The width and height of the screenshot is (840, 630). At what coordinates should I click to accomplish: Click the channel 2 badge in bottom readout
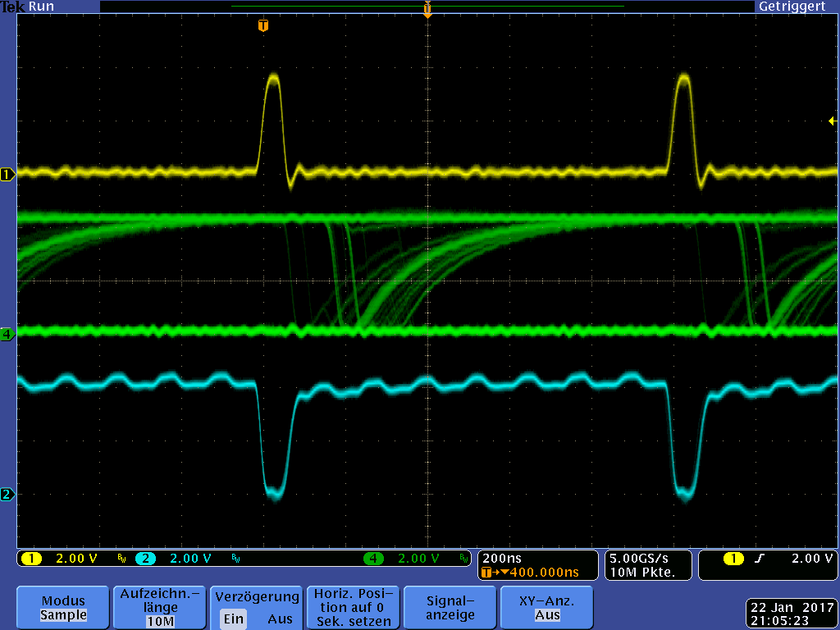pyautogui.click(x=145, y=559)
